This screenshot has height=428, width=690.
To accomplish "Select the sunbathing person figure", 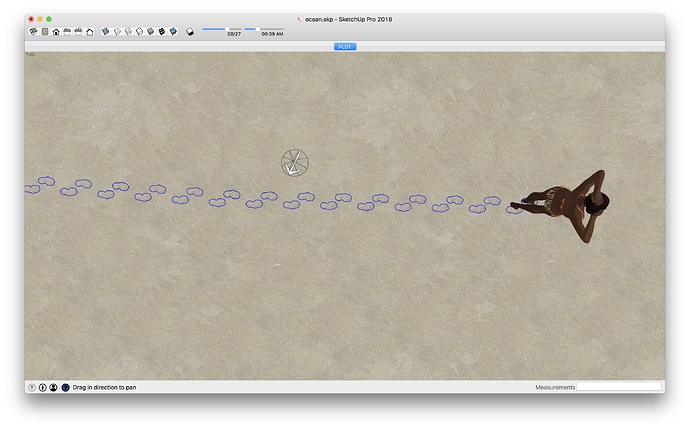I will point(560,206).
